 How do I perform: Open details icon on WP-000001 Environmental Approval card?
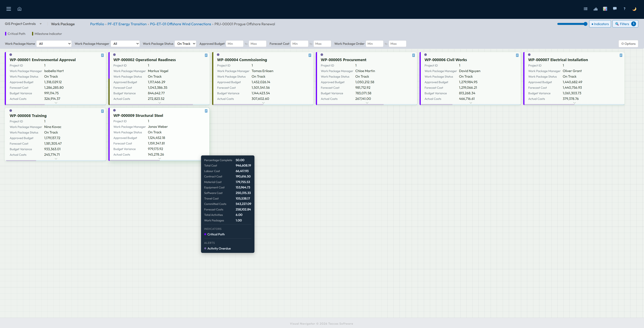[103, 55]
